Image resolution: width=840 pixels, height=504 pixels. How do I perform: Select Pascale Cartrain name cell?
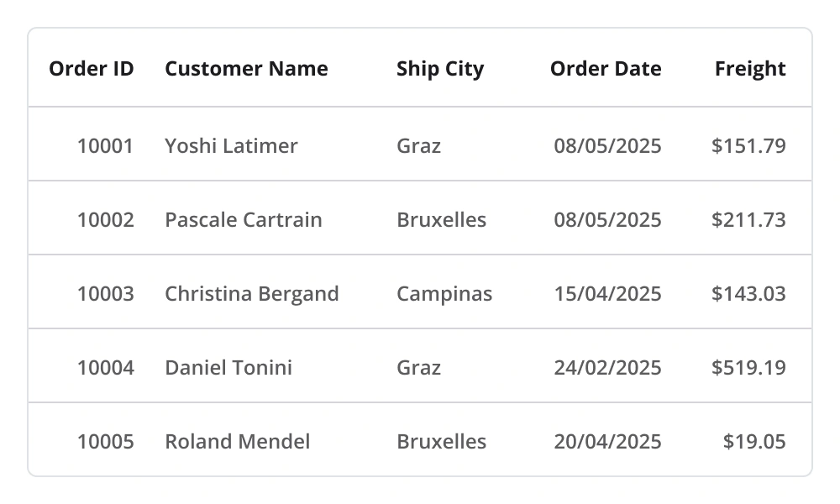(x=243, y=220)
